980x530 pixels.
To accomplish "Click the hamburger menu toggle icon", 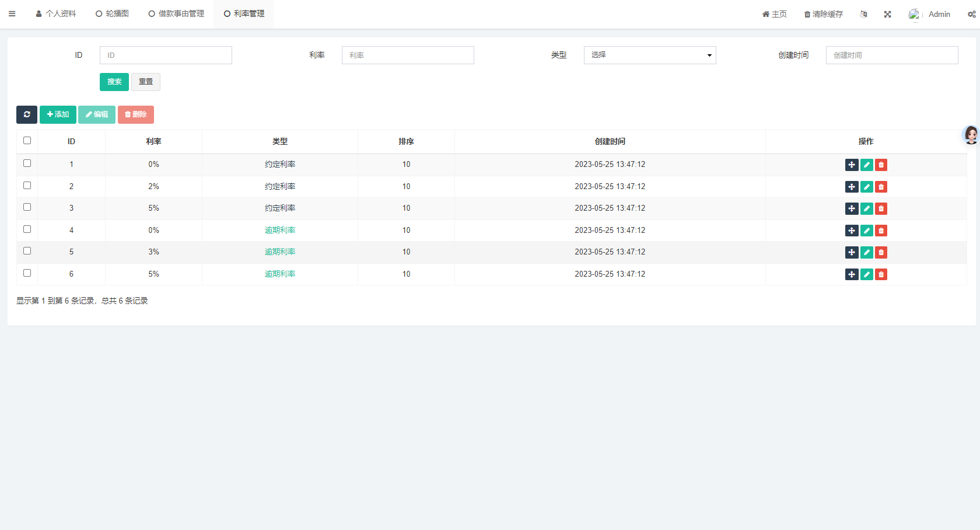I will pyautogui.click(x=12, y=14).
